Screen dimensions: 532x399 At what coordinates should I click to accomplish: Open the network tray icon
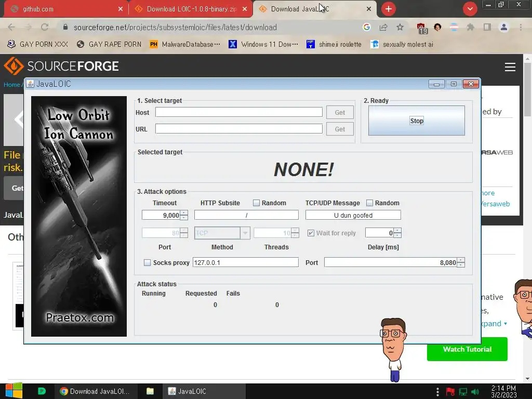463,392
